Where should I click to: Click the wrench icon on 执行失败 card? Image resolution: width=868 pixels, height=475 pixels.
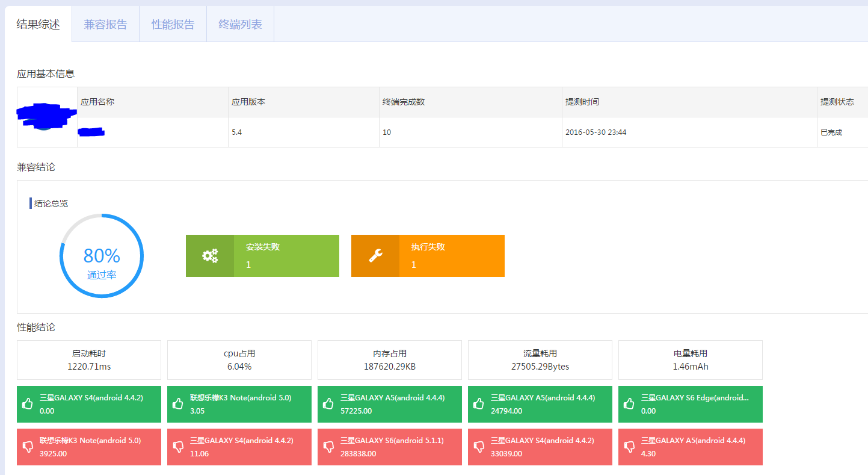[x=375, y=256]
